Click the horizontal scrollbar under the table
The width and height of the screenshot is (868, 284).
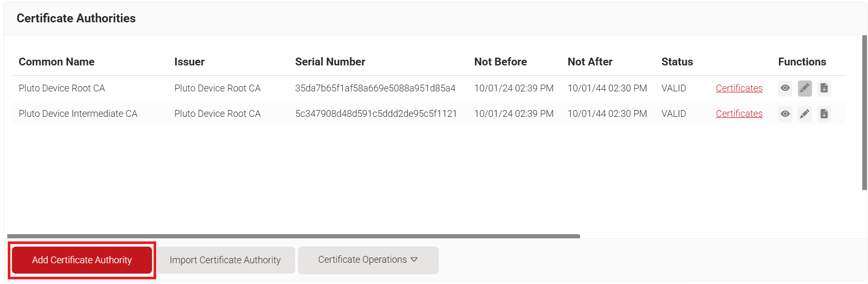[293, 236]
